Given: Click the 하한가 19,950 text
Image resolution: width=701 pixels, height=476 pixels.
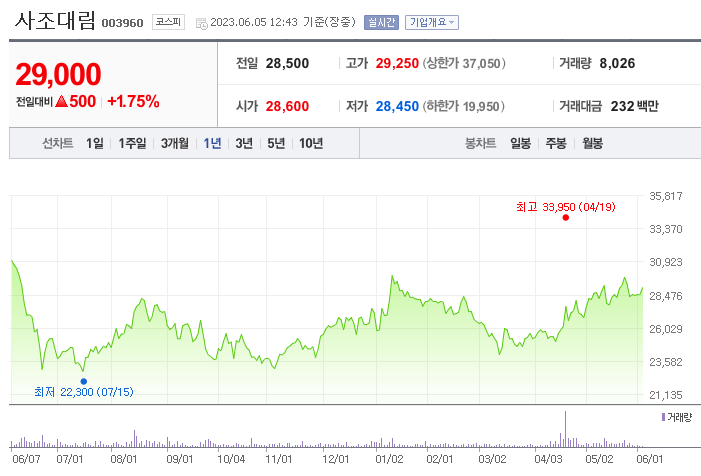Looking at the screenshot, I should pos(464,106).
